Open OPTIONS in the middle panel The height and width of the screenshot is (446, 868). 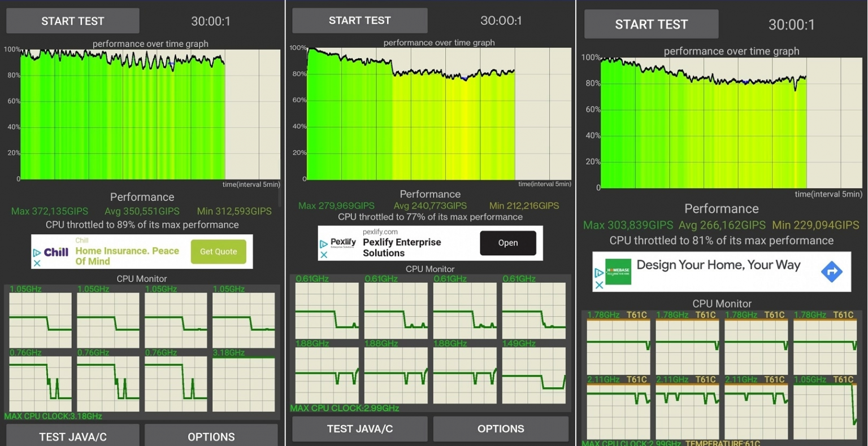pos(500,429)
